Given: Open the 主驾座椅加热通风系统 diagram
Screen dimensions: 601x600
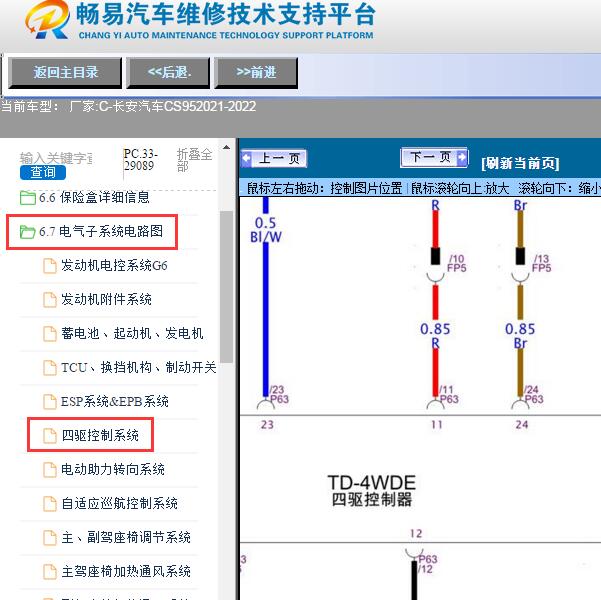Looking at the screenshot, I should coord(126,571).
